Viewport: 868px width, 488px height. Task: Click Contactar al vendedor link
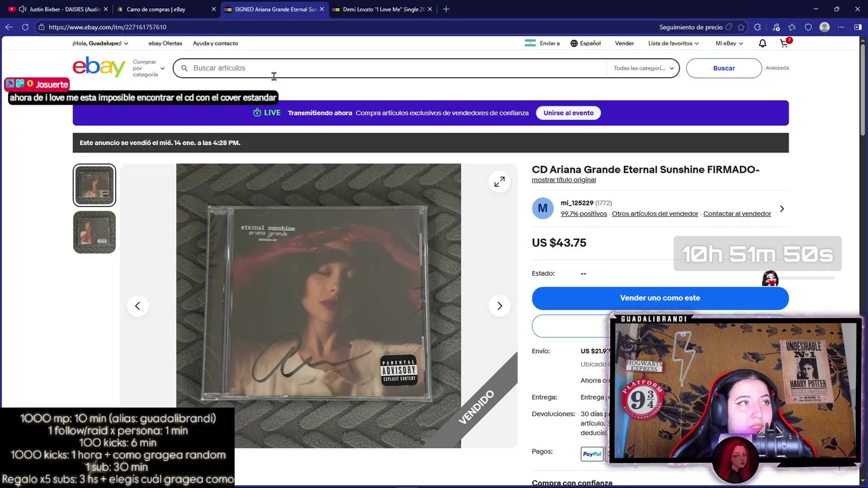coord(737,213)
